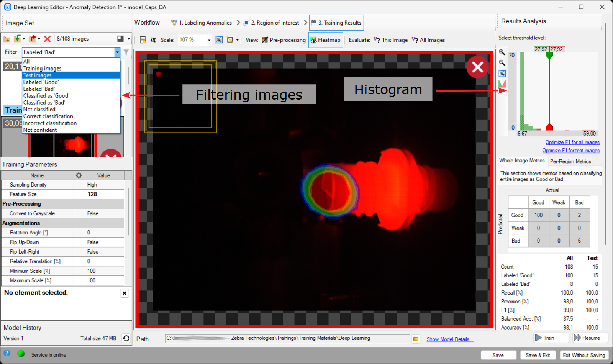The image size is (613, 364).
Task: Click fit-to-view icon next to Scale
Action: point(219,40)
